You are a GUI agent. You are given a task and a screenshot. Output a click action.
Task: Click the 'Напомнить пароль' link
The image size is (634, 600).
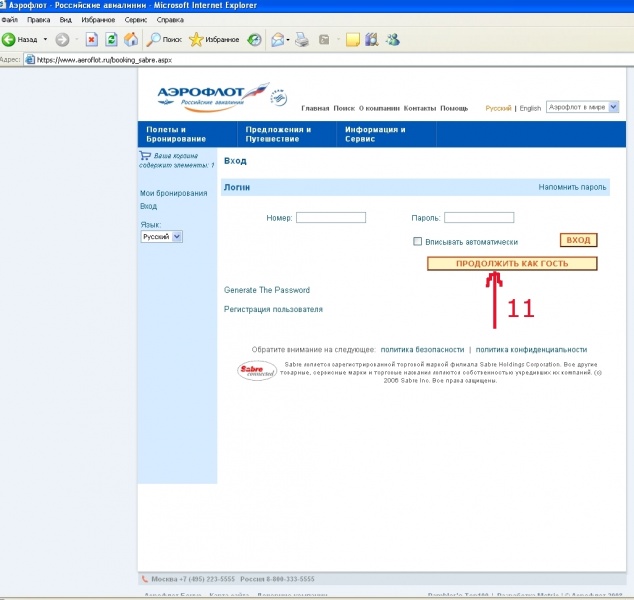click(x=572, y=187)
